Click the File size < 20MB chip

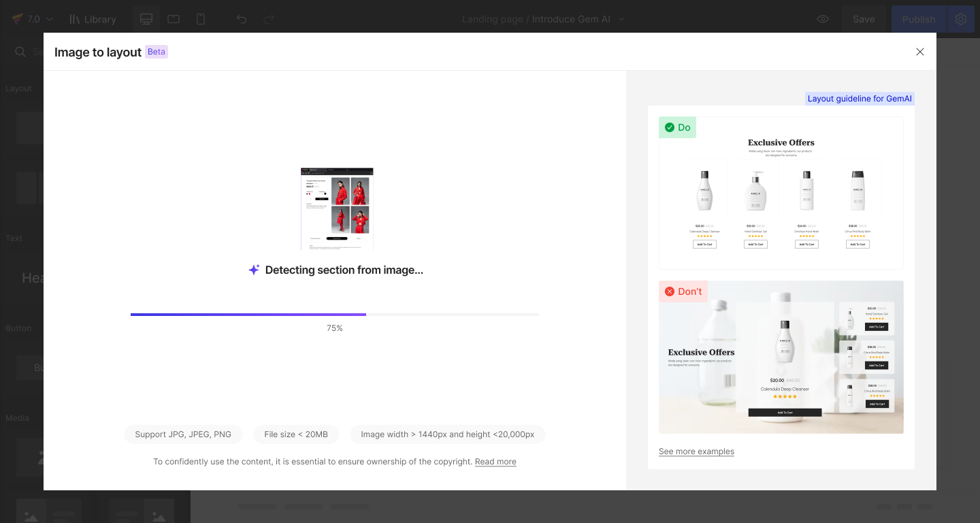tap(296, 434)
